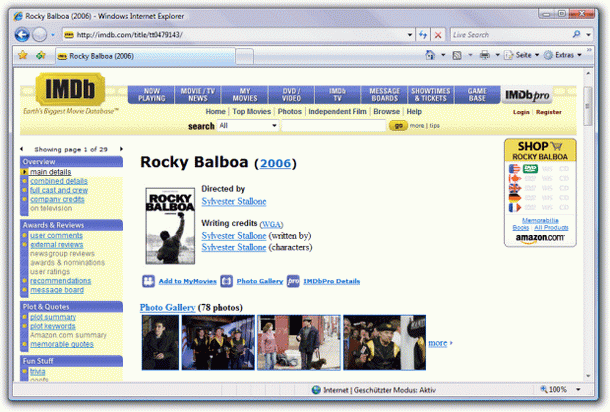Image resolution: width=610 pixels, height=412 pixels.
Task: Open the DVD/Video navigation tab
Action: click(x=291, y=95)
